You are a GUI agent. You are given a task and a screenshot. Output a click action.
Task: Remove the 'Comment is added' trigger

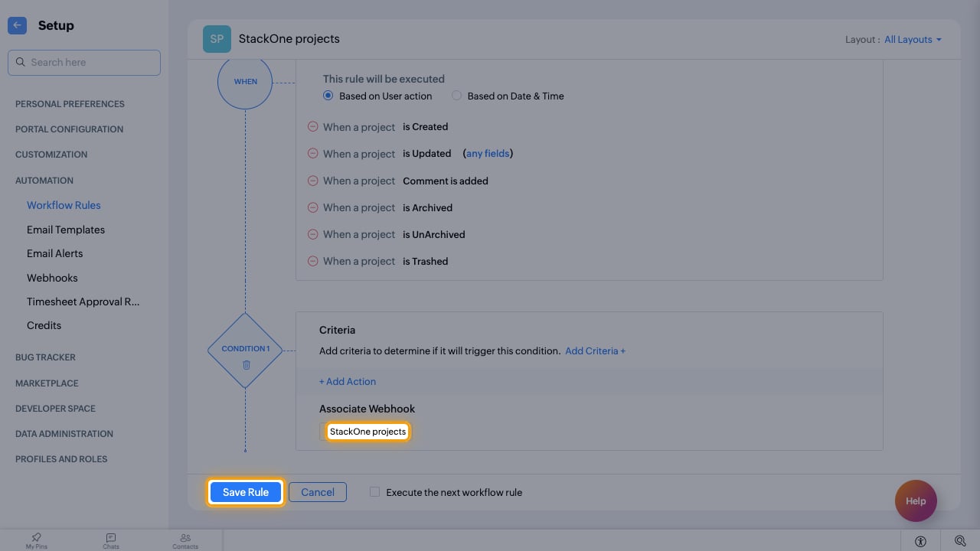(312, 181)
